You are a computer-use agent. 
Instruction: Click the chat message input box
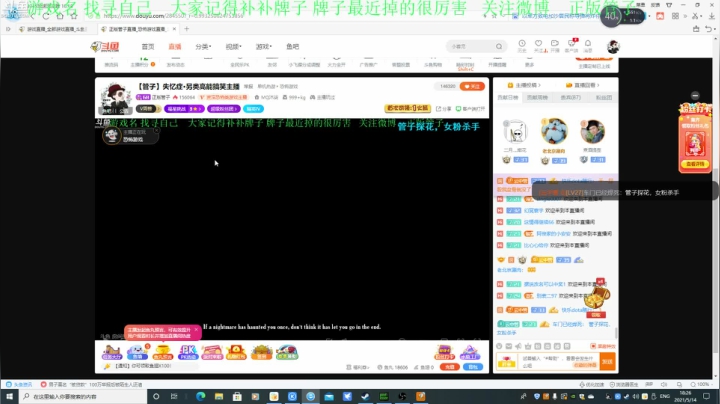click(558, 362)
